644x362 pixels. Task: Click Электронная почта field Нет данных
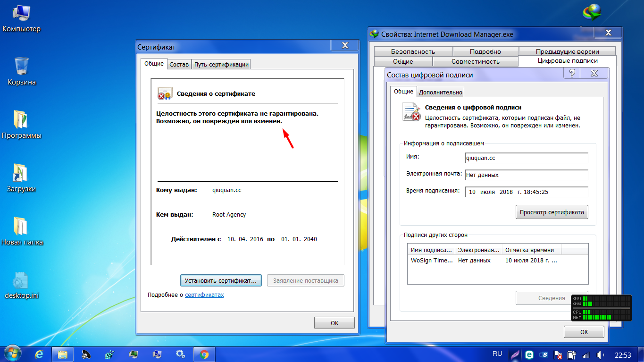526,175
